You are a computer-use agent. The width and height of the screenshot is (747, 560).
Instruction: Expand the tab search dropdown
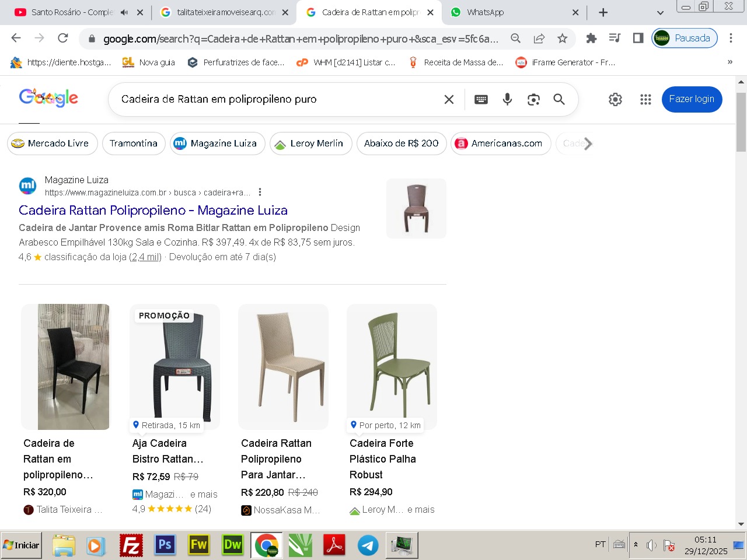pyautogui.click(x=660, y=12)
